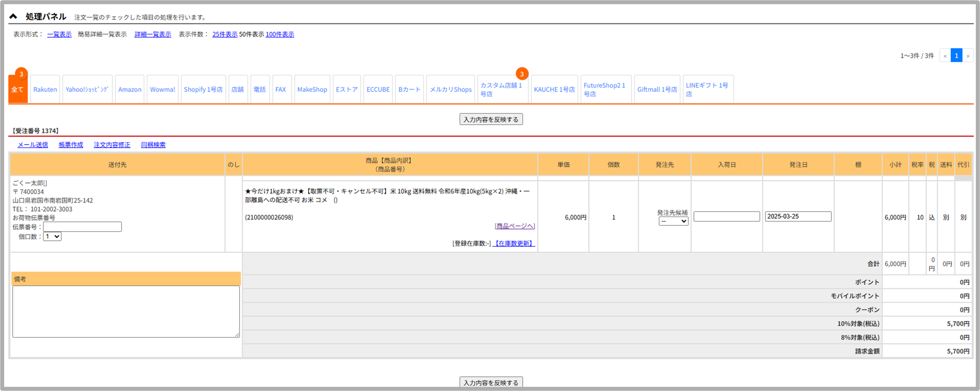Open the 商品ページへ link
This screenshot has height=391, width=980.
click(x=515, y=226)
